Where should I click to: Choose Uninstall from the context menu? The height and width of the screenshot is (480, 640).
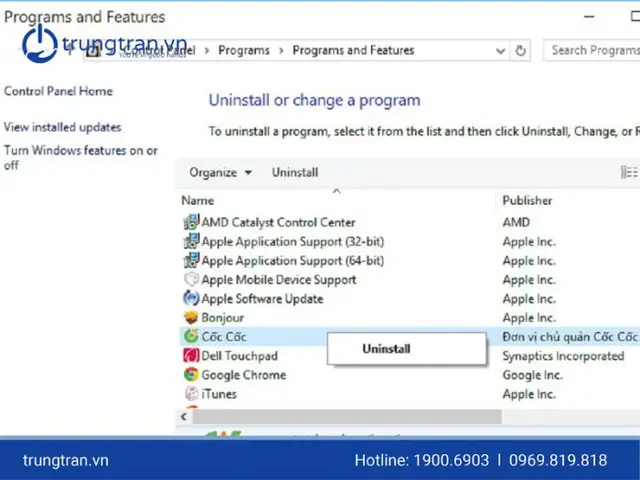pyautogui.click(x=407, y=349)
